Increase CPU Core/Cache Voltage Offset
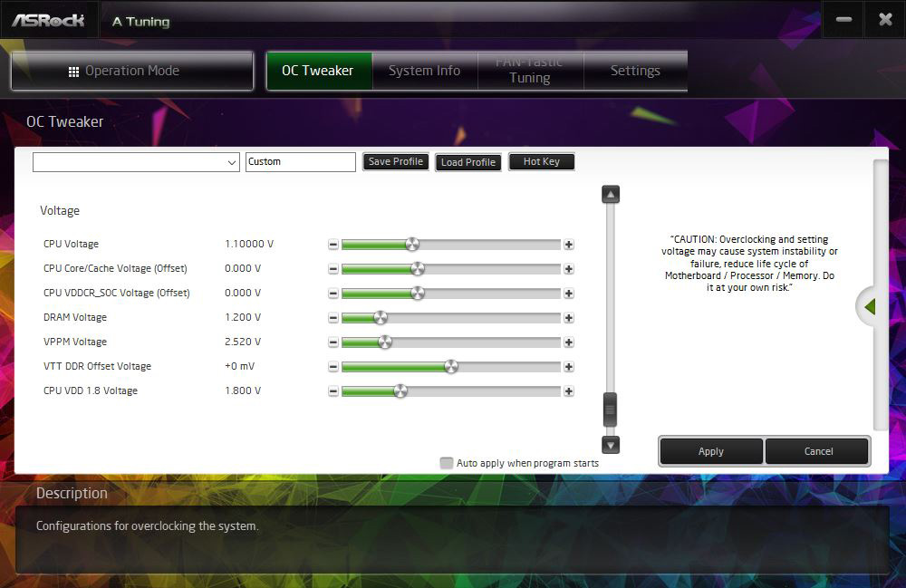The image size is (906, 588). click(569, 268)
